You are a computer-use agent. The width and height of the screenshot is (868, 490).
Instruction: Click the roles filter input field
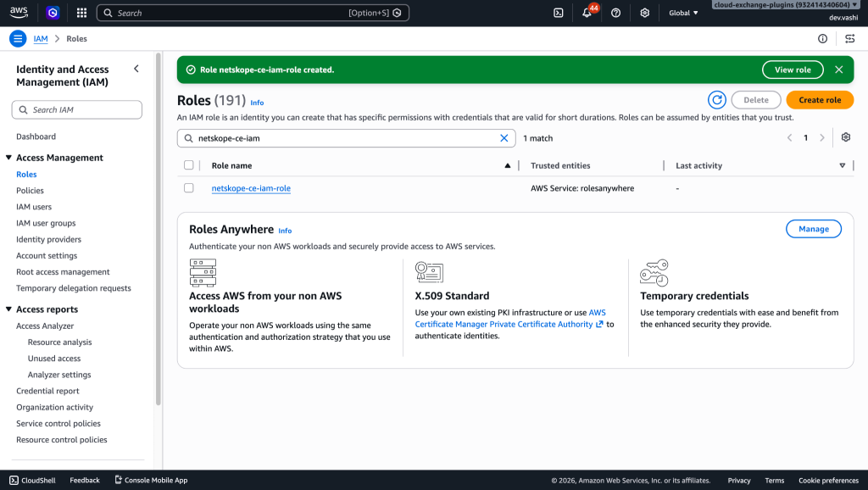pos(346,138)
